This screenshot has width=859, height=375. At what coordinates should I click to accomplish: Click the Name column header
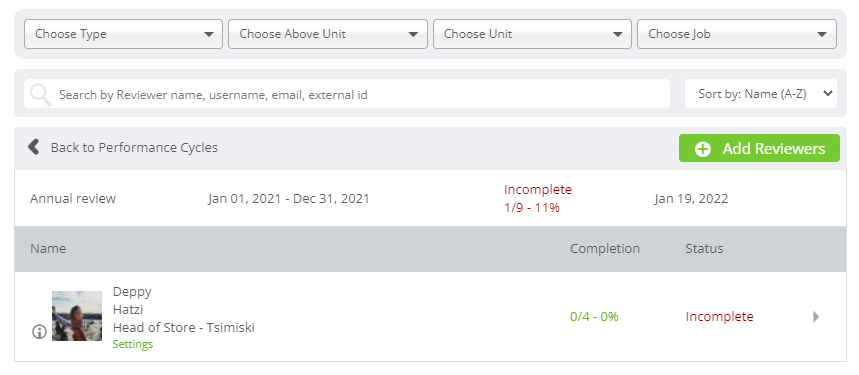(x=48, y=249)
